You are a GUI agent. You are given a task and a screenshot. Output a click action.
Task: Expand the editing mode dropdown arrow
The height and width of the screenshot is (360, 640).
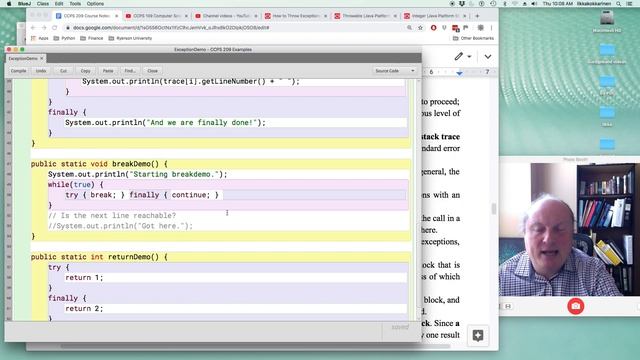469,57
